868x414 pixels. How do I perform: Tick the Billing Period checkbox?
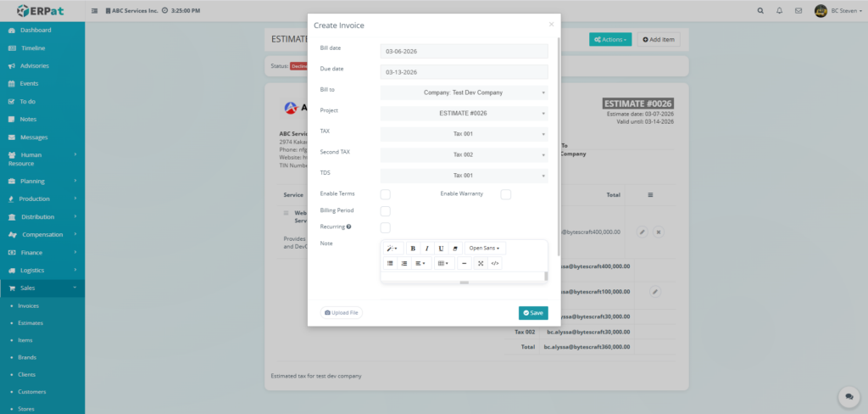tap(386, 211)
